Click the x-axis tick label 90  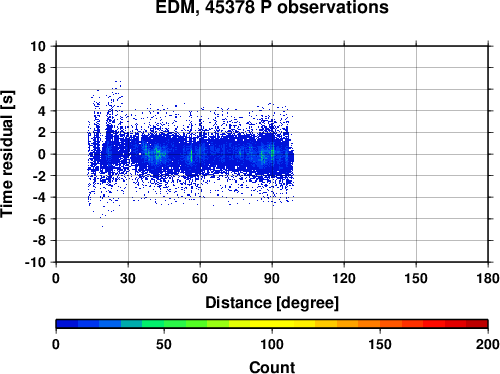coord(272,278)
